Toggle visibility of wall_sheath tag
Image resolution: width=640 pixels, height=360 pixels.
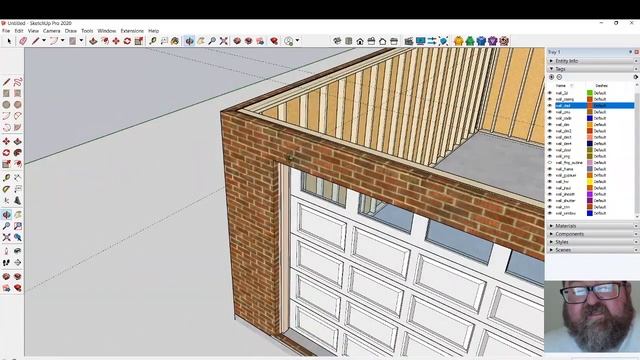550,194
